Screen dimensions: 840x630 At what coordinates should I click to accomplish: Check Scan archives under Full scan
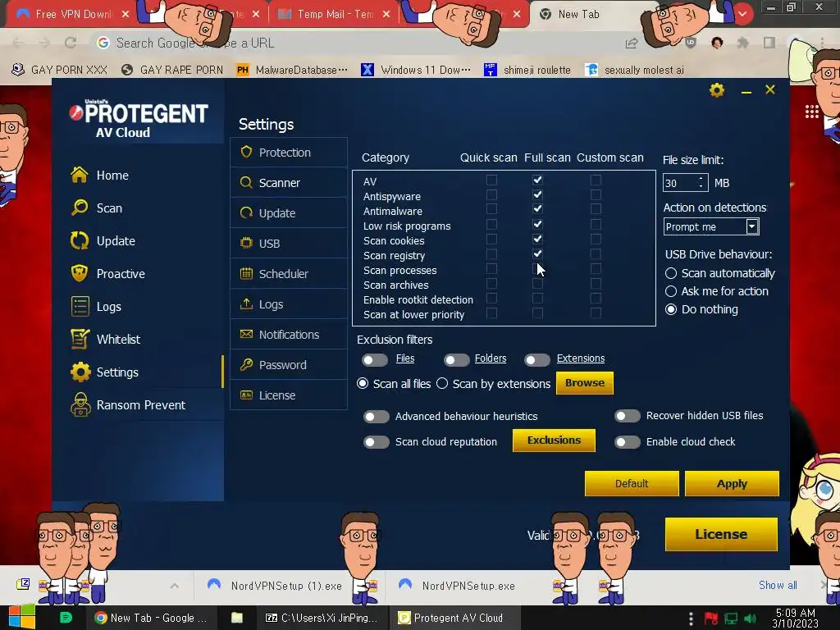pos(538,283)
